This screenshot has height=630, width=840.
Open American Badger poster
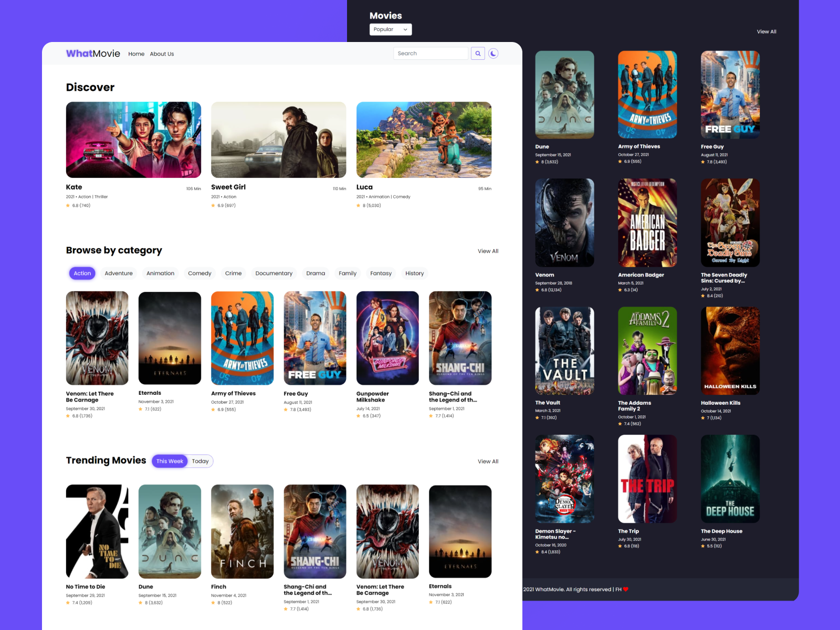click(647, 223)
